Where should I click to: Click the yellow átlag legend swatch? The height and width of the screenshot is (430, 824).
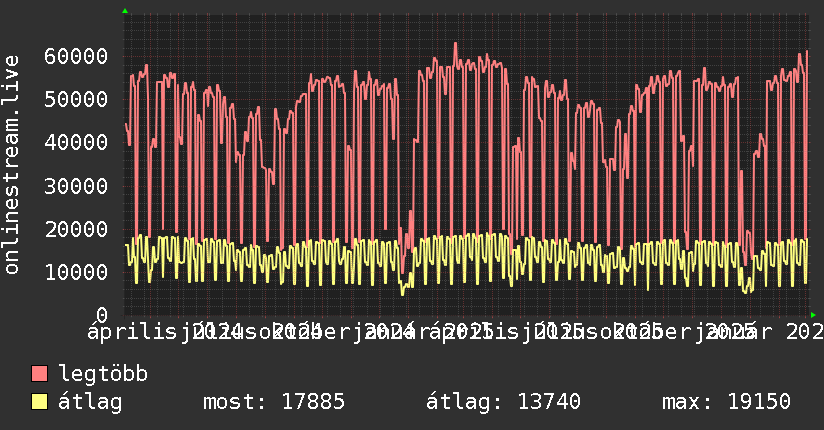tap(39, 402)
